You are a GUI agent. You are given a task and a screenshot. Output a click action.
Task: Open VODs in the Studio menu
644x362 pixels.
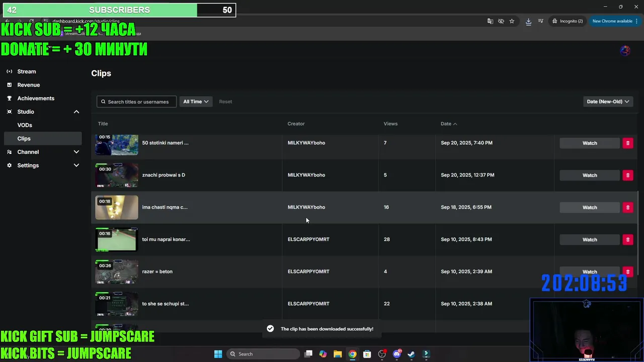25,125
